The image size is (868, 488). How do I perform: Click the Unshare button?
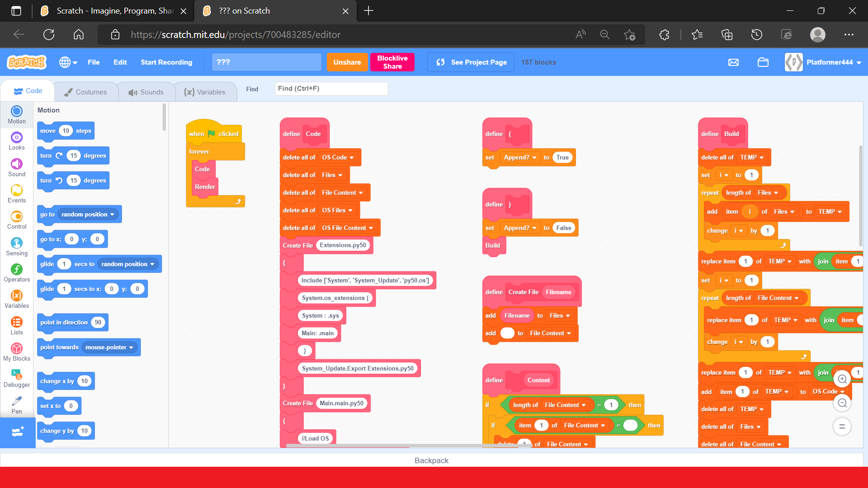tap(347, 62)
